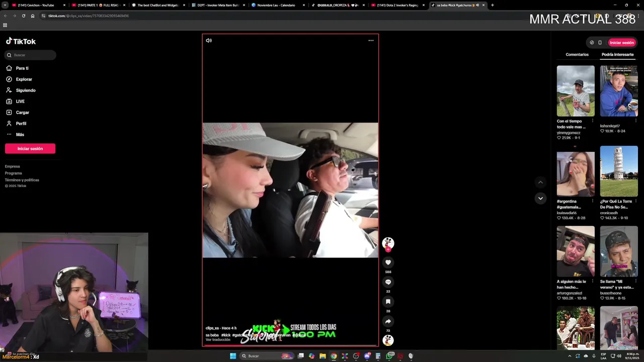Image resolution: width=644 pixels, height=362 pixels.
Task: Seek on the video progress bar
Action: (290, 345)
